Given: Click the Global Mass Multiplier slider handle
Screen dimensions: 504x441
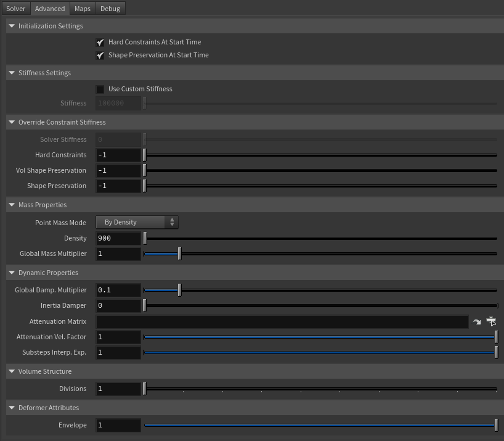Looking at the screenshot, I should click(179, 253).
